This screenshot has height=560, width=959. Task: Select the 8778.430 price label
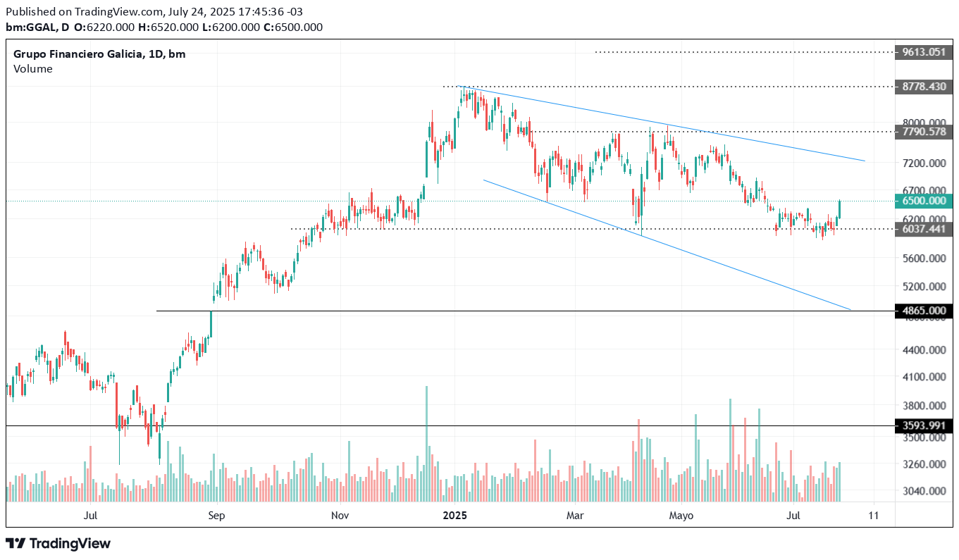924,87
